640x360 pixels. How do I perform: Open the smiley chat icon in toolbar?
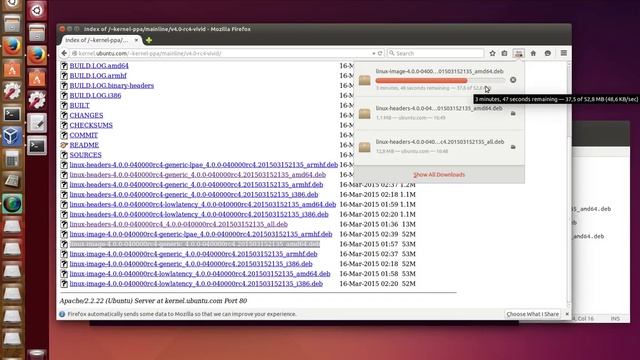coord(548,53)
